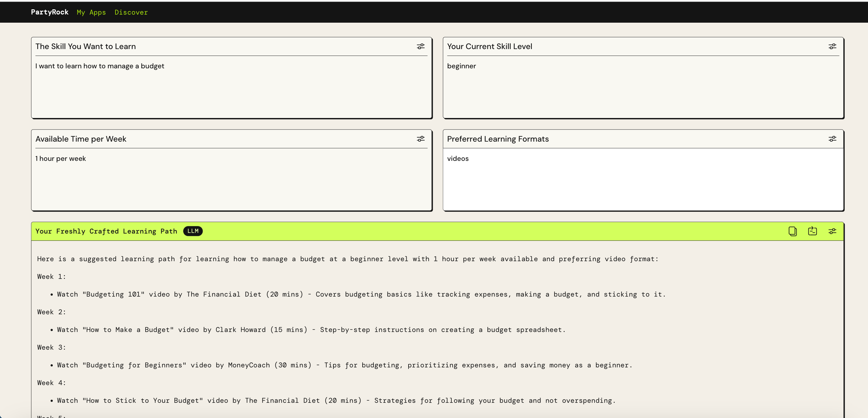Click the LLM badge on Learning Path header
Viewport: 868px width, 418px height.
[x=193, y=231]
